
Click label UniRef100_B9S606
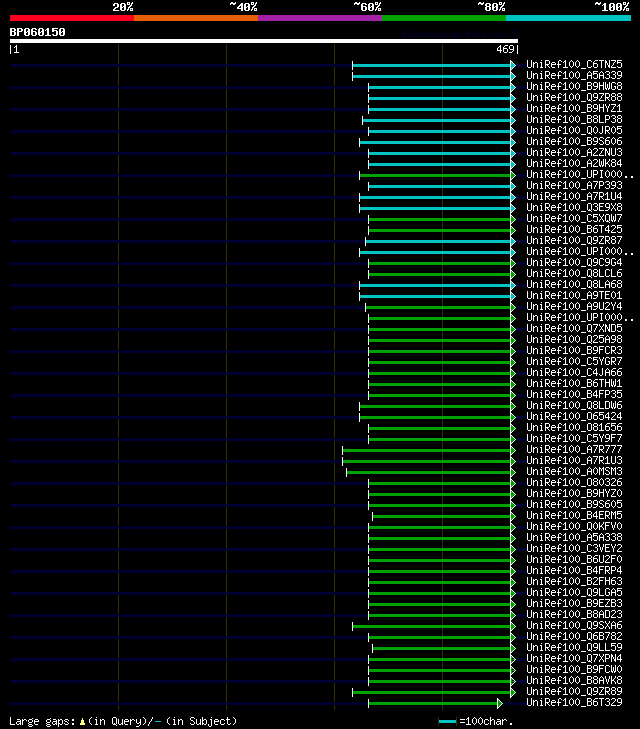point(574,141)
